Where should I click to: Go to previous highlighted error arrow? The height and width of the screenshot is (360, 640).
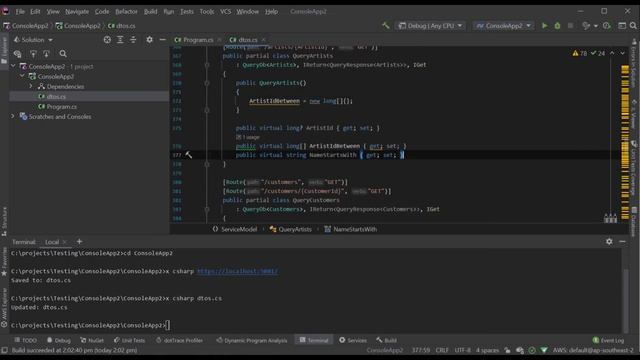[x=612, y=53]
